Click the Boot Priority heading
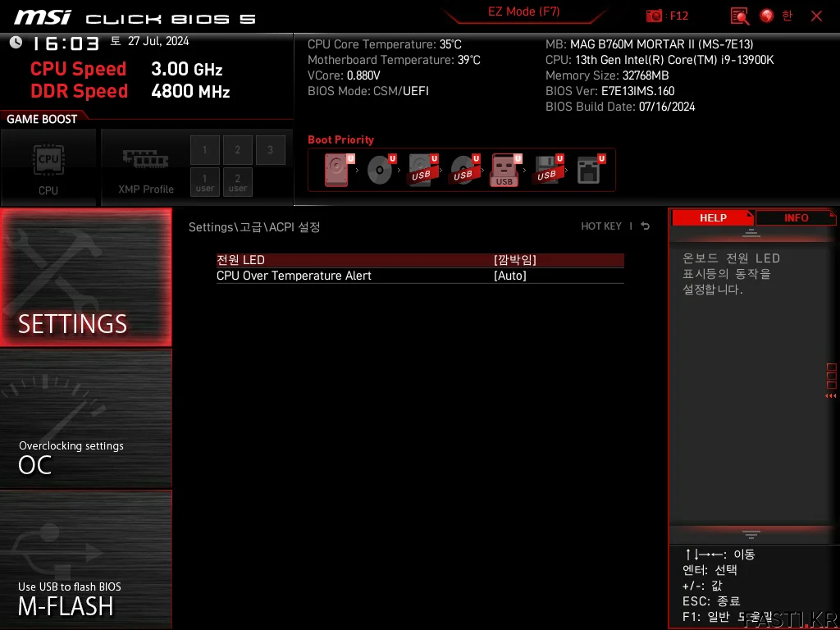This screenshot has width=840, height=630. click(x=340, y=139)
